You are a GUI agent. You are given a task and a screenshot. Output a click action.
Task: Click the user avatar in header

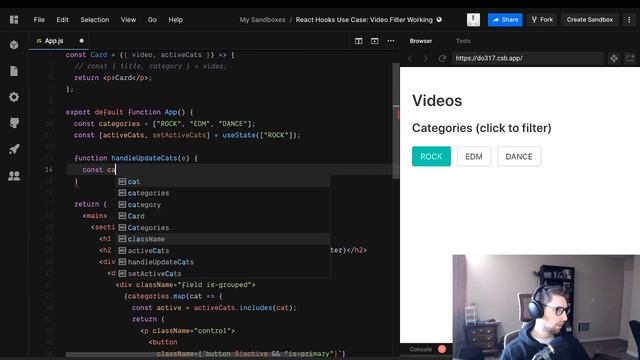tap(473, 20)
